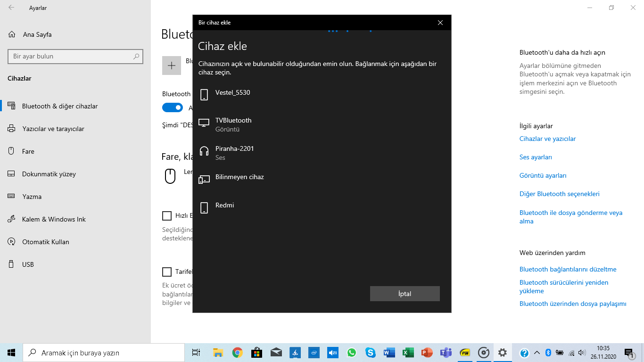Close the 'Bir cihaz ekle' dialog
644x362 pixels.
tap(440, 23)
